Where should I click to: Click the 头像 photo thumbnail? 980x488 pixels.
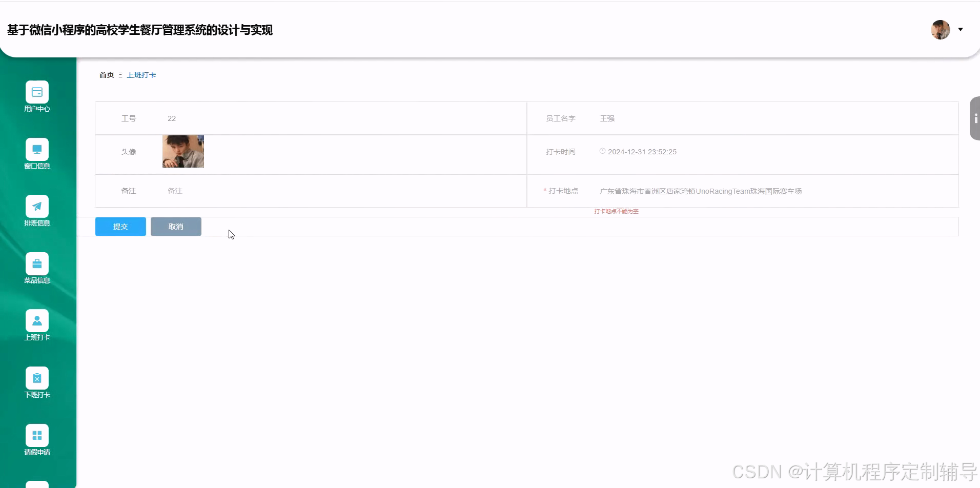tap(183, 151)
